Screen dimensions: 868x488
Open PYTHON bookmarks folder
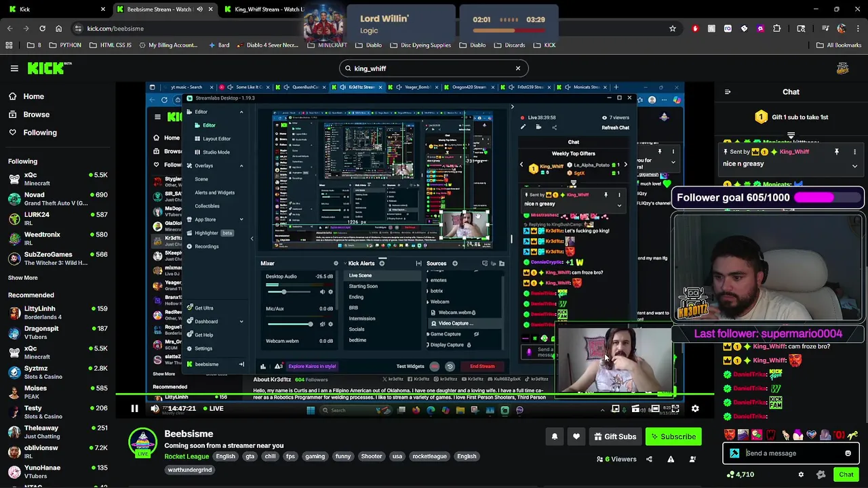(65, 45)
